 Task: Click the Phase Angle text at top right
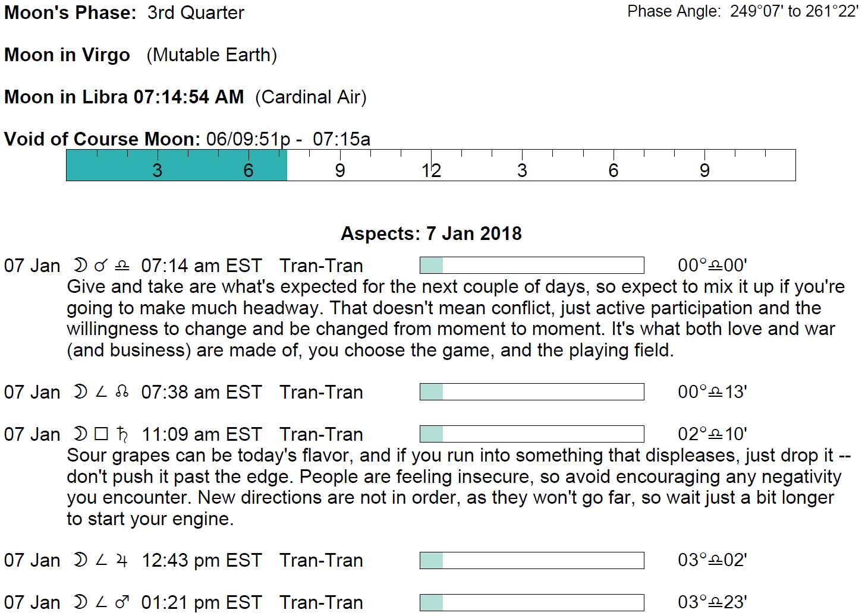coord(742,11)
